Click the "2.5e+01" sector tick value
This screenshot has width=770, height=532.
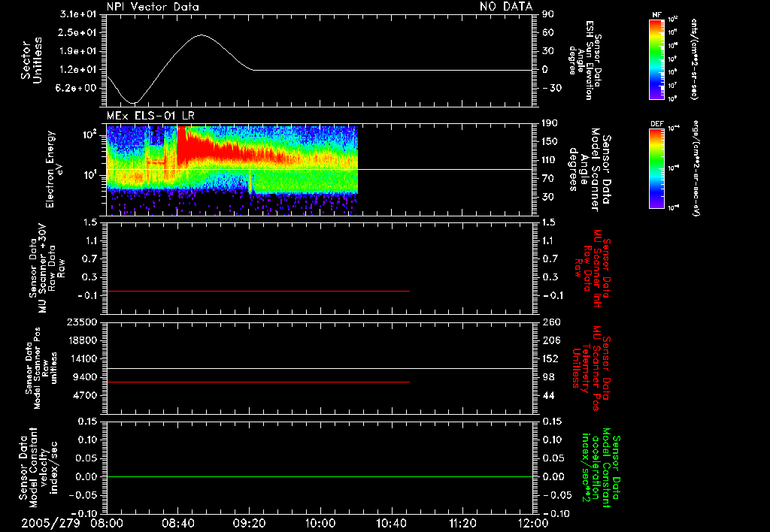coord(78,33)
